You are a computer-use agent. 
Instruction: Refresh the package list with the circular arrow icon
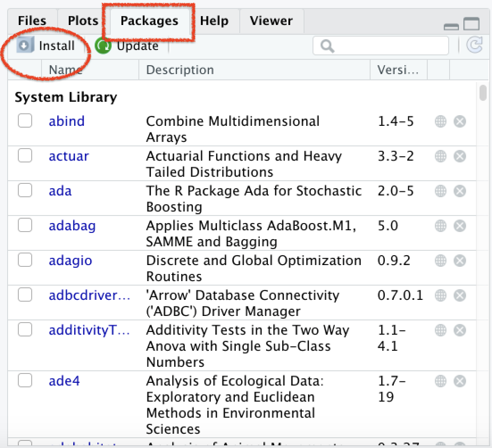click(x=474, y=45)
